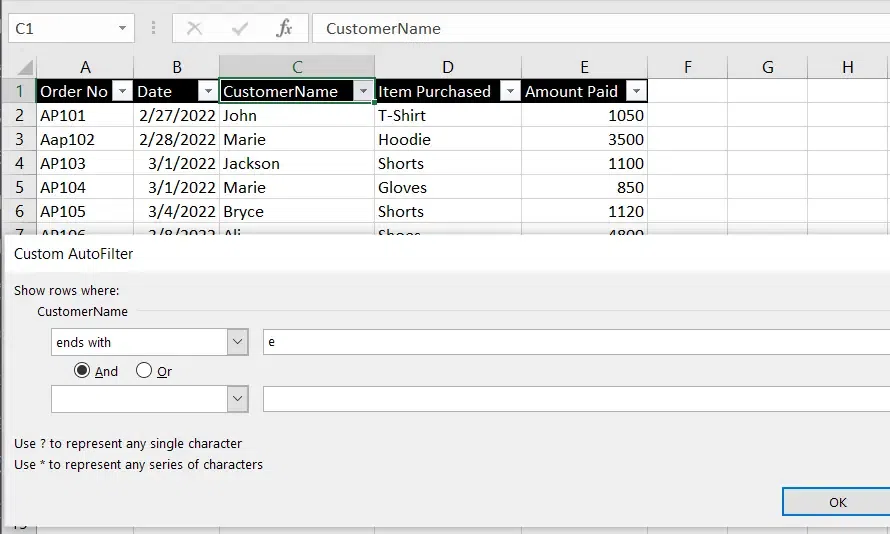Click the Order No header cell

(85, 91)
